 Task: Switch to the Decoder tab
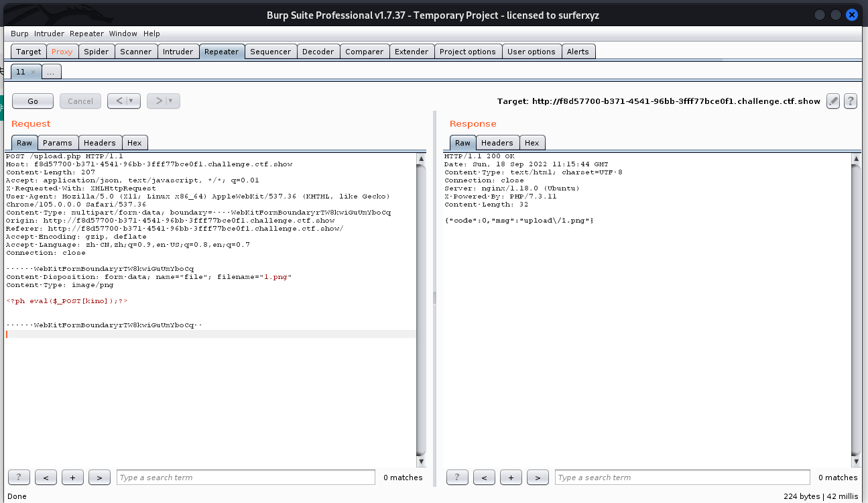pyautogui.click(x=318, y=52)
